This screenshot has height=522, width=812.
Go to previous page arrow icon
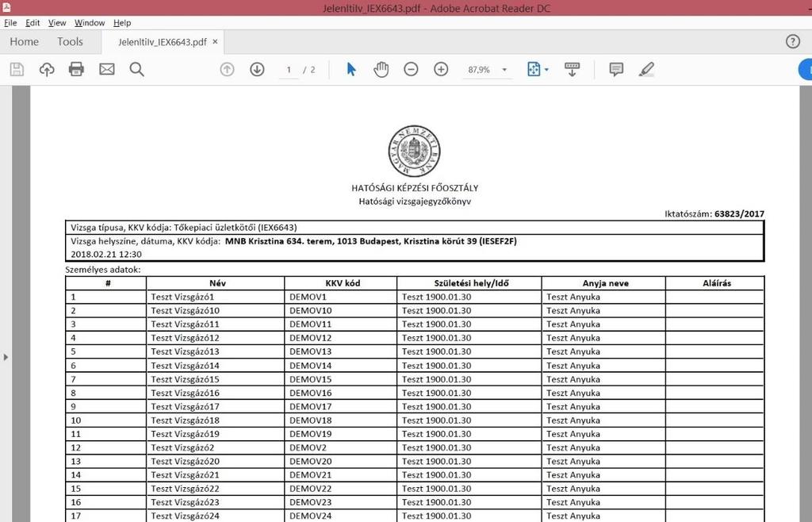click(227, 69)
